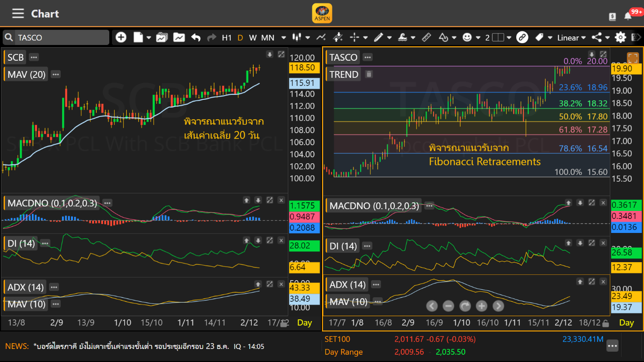The height and width of the screenshot is (362, 644).
Task: Select the wave pattern tool
Action: tap(403, 37)
